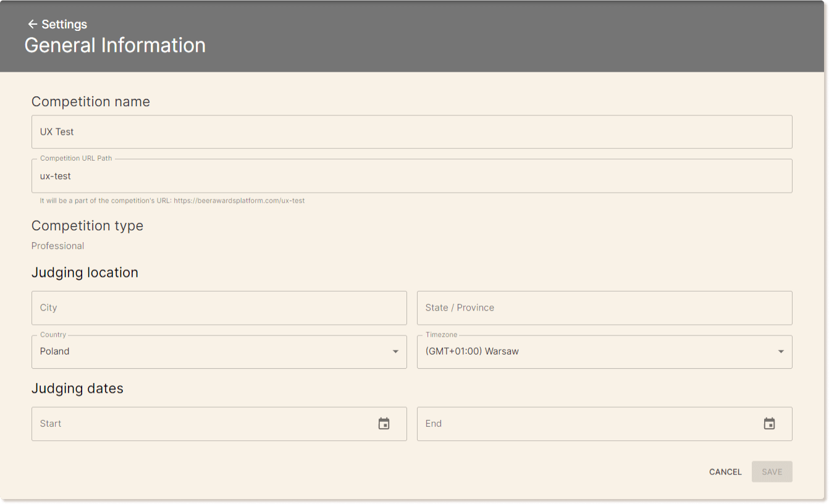
Task: Expand the Timezone dropdown arrow
Action: [781, 351]
